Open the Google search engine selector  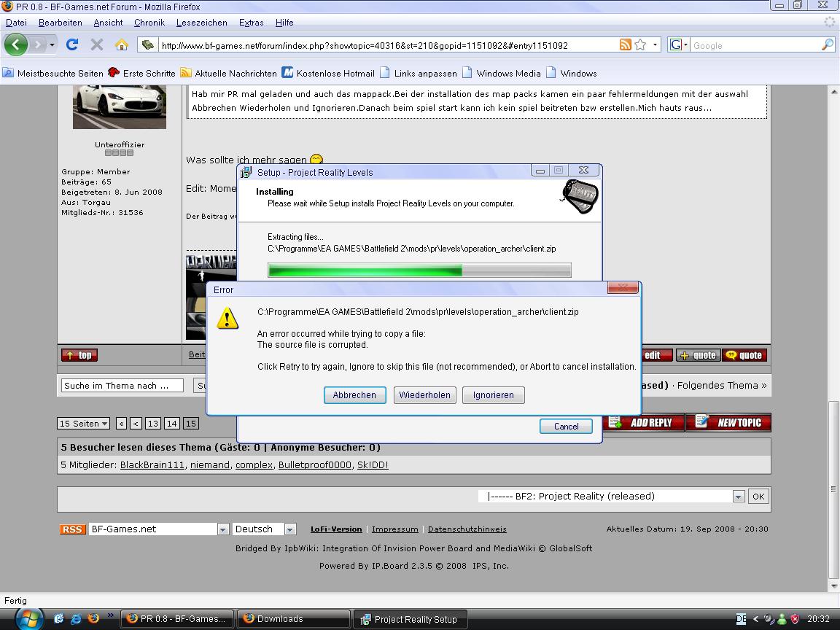[x=678, y=45]
